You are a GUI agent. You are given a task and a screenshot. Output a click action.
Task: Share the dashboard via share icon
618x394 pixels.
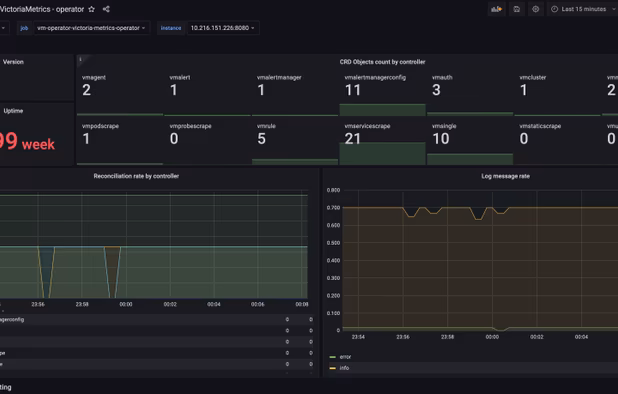(x=106, y=9)
